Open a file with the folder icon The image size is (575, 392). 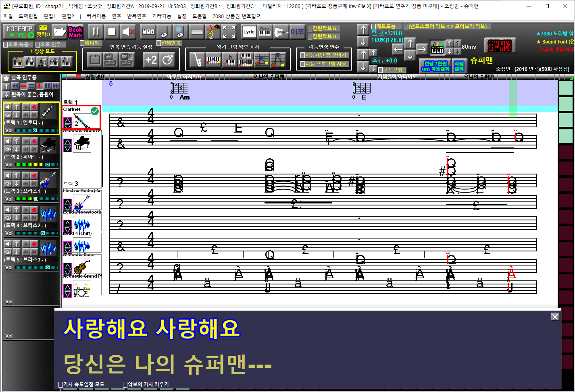point(59,31)
